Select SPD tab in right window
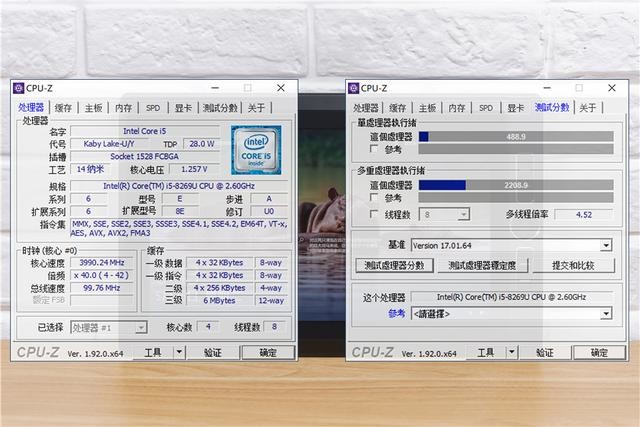This screenshot has width=640, height=427. 486,108
